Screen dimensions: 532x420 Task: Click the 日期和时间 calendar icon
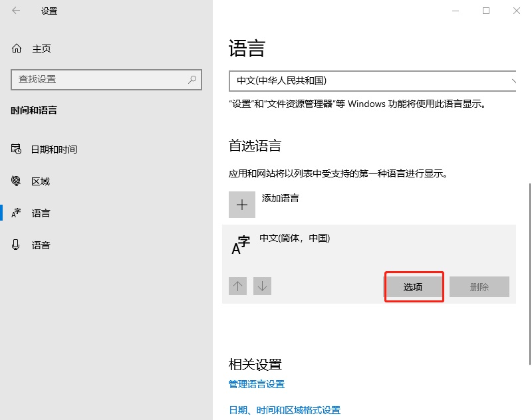click(x=16, y=149)
